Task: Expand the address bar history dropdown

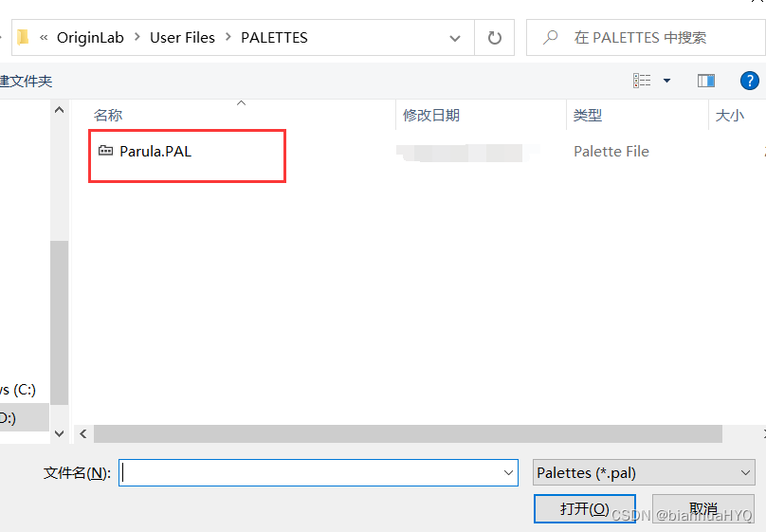Action: pos(454,38)
